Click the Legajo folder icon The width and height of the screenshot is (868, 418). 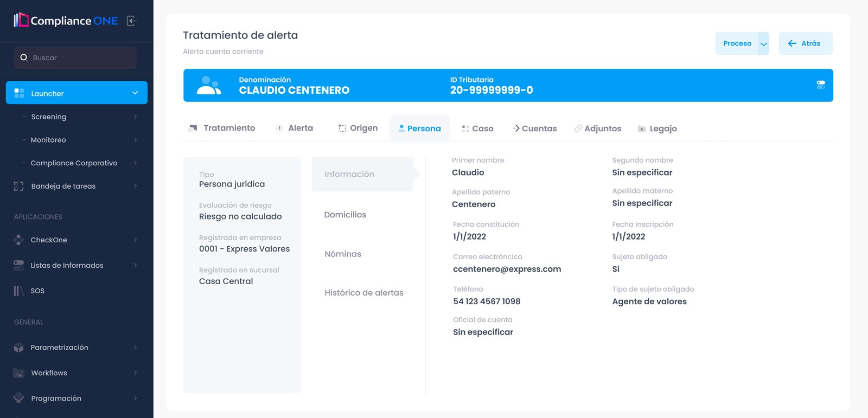click(642, 128)
